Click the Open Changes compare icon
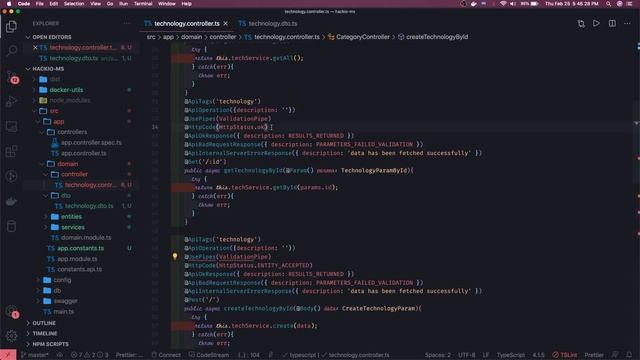 pyautogui.click(x=581, y=24)
